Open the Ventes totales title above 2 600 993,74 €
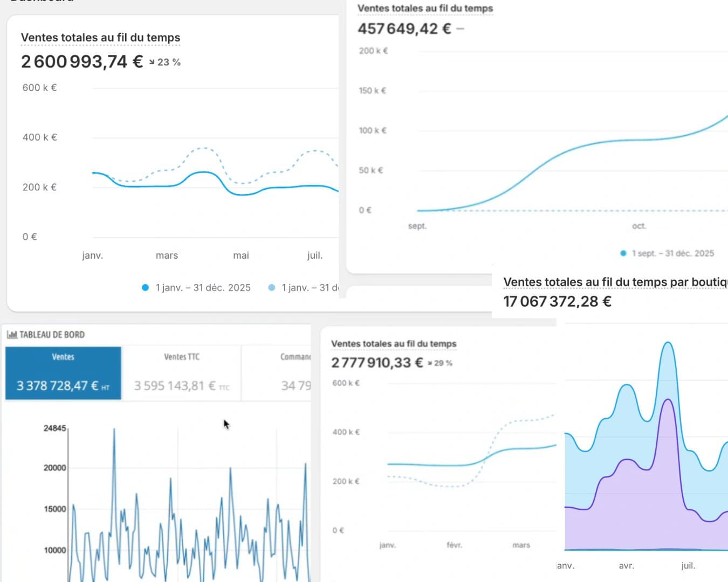Screen dimensions: 728x582 100,38
